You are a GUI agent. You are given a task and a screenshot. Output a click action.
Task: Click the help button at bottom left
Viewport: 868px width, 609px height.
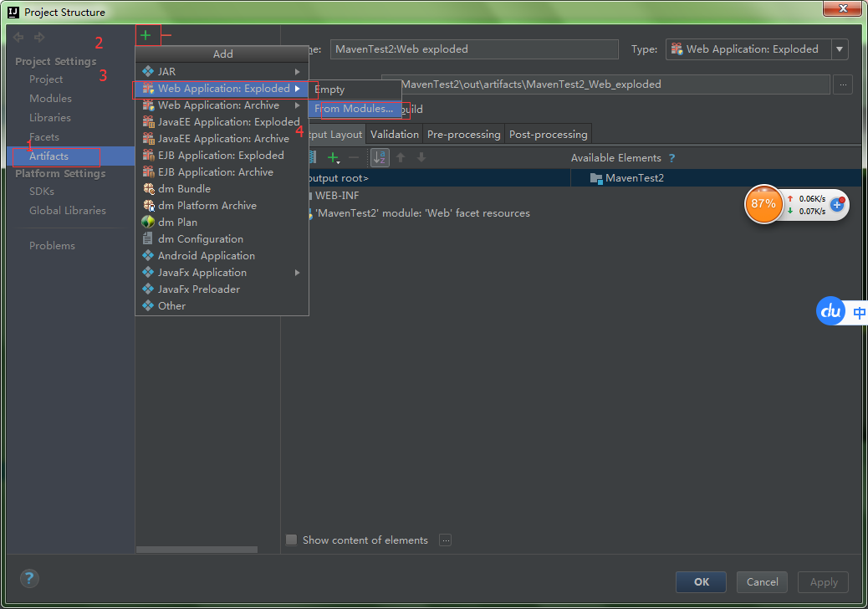(29, 579)
